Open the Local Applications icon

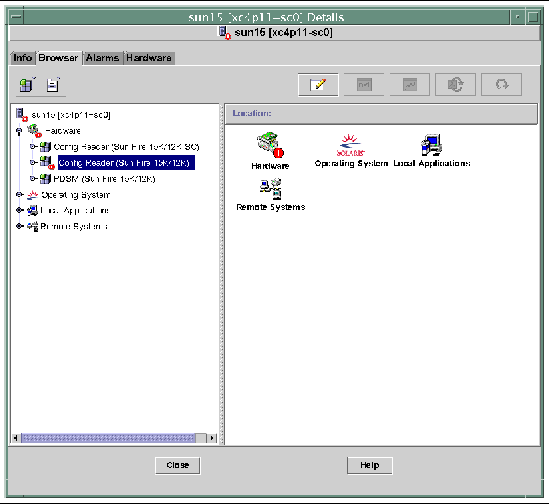tap(432, 150)
